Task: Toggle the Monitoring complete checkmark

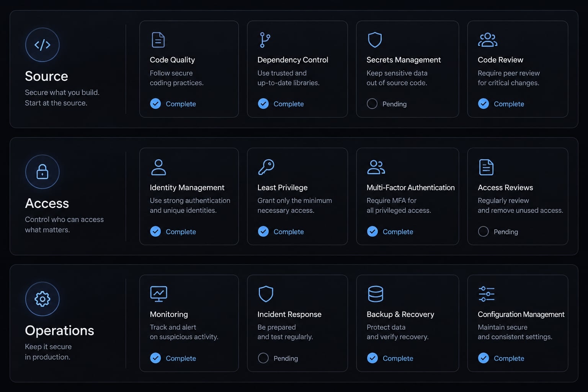Action: point(155,358)
